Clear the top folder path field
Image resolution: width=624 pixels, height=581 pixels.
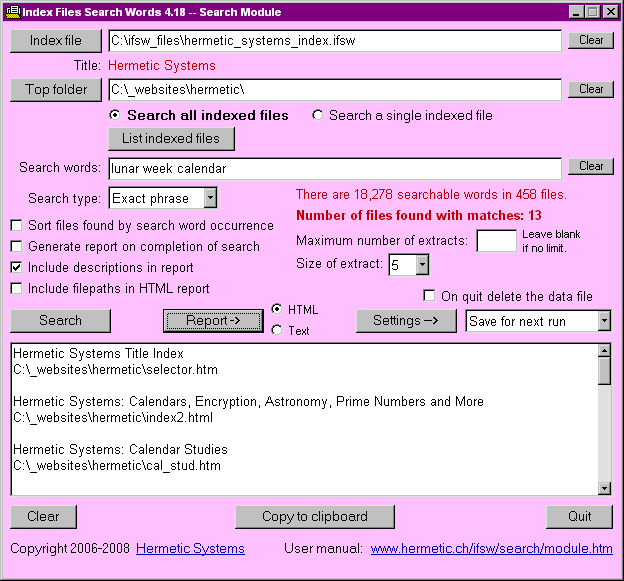(x=591, y=89)
